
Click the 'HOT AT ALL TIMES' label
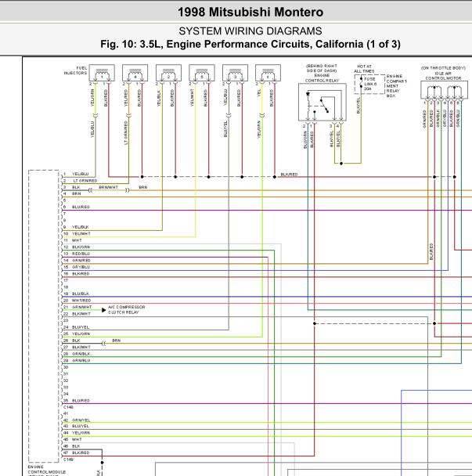click(x=364, y=69)
